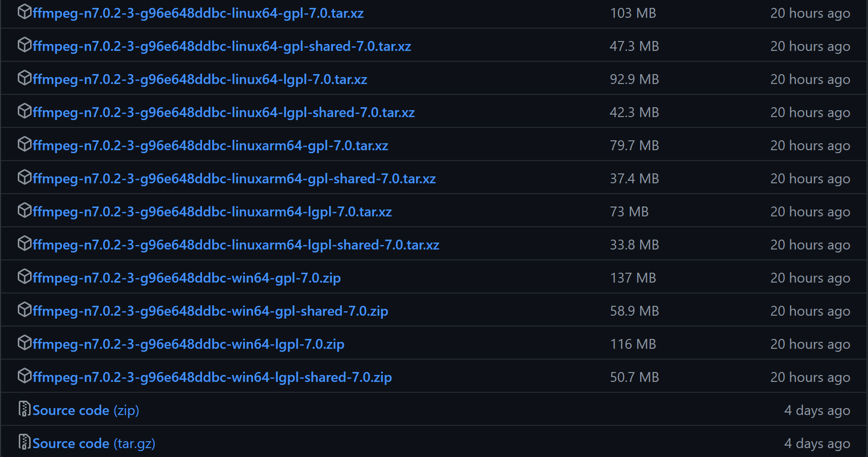The width and height of the screenshot is (868, 457).
Task: Download ffmpeg linux64-gpl-7.0.tar.xz
Action: click(x=198, y=13)
